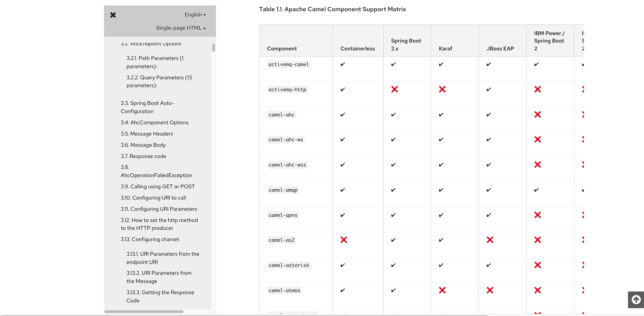This screenshot has height=316, width=644.
Task: Click the back-to-top arrow button
Action: 636,300
